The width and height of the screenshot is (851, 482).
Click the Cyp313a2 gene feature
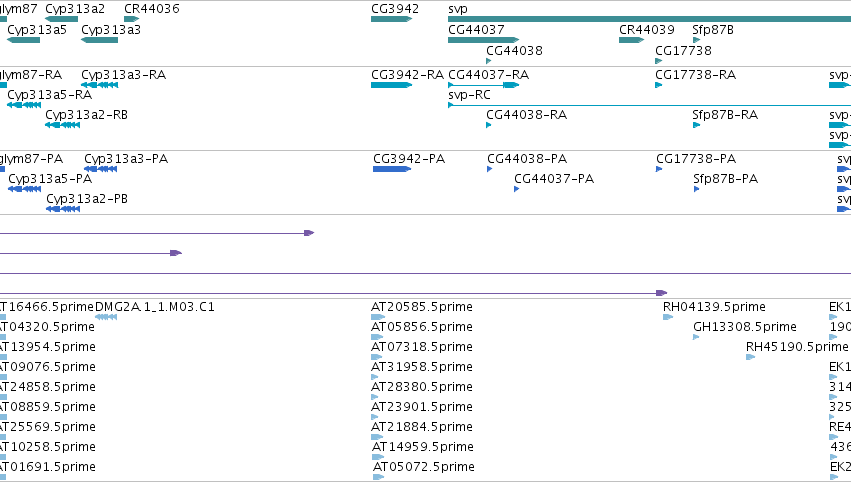pyautogui.click(x=61, y=19)
